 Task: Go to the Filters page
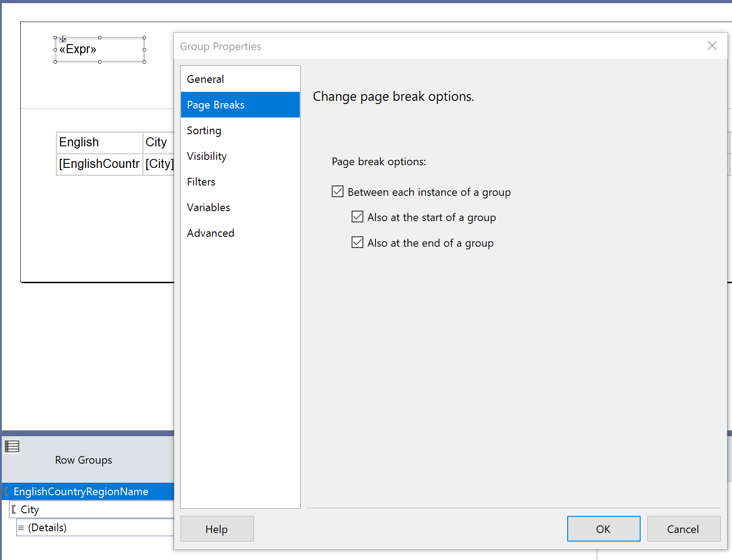(x=240, y=182)
